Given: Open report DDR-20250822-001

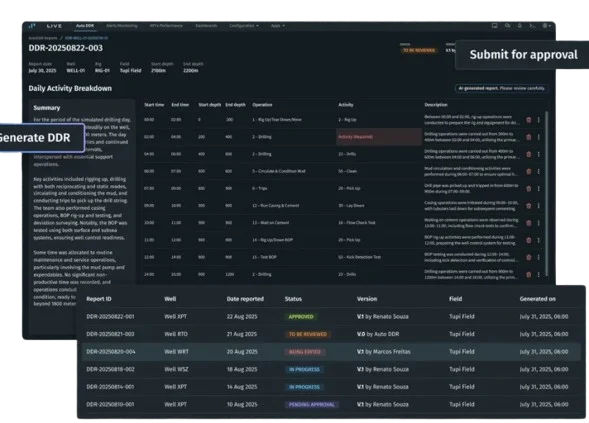Looking at the screenshot, I should [x=110, y=317].
